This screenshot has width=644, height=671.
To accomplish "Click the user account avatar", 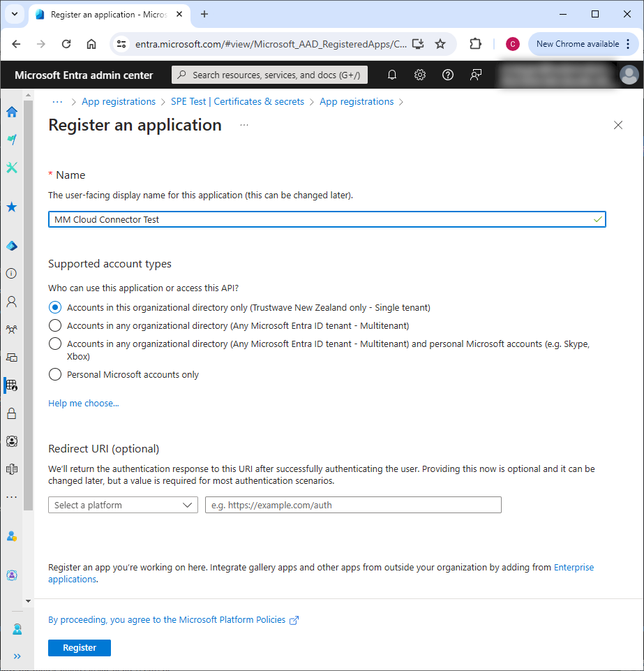I will pyautogui.click(x=629, y=75).
